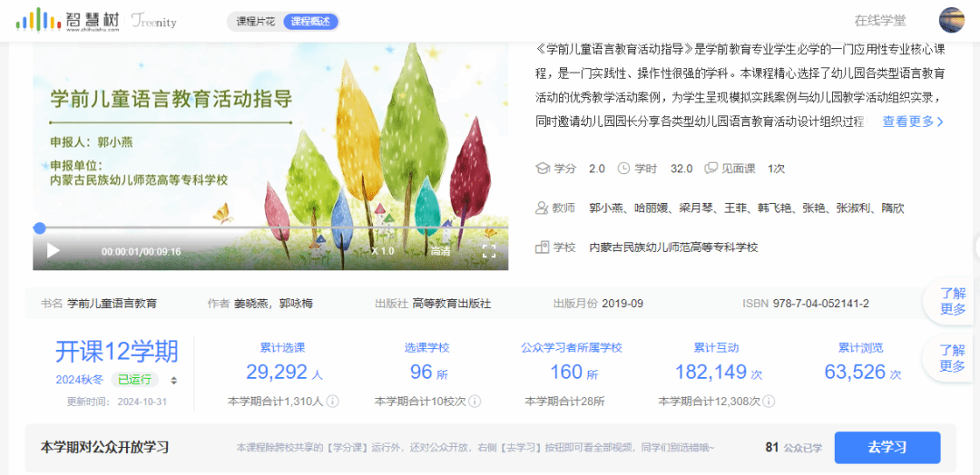Click the upper 了解更多 side button
980x475 pixels.
coord(952,301)
